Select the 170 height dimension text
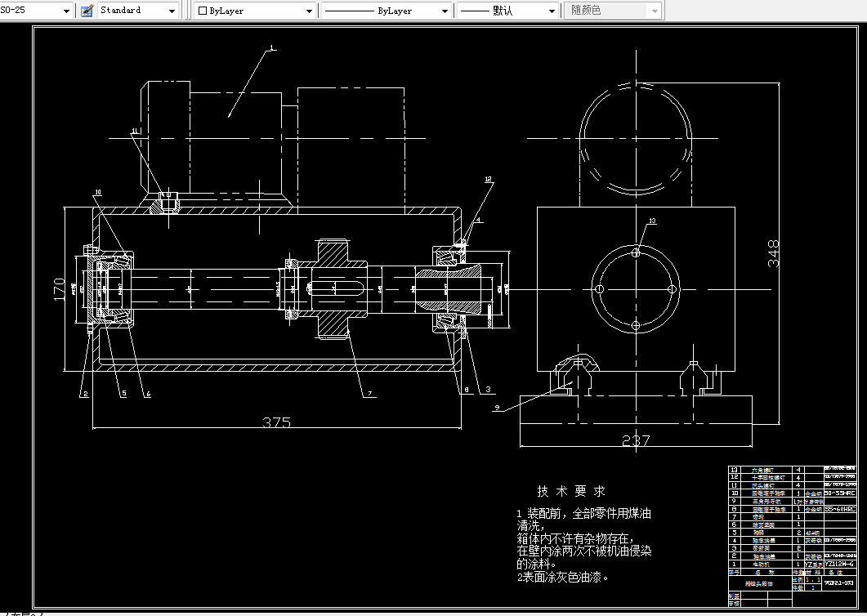This screenshot has width=867, height=616. point(59,290)
